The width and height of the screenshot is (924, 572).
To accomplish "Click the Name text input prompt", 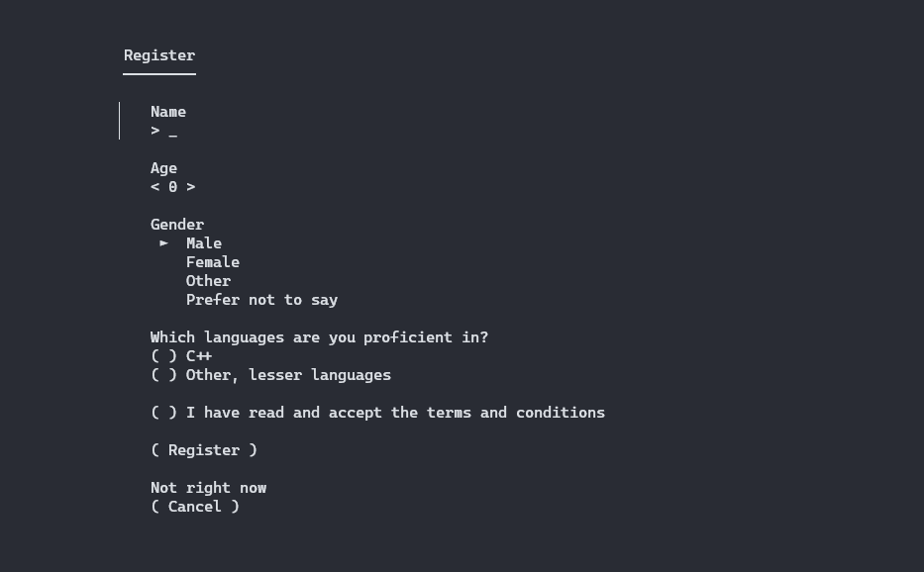I will 163,131.
